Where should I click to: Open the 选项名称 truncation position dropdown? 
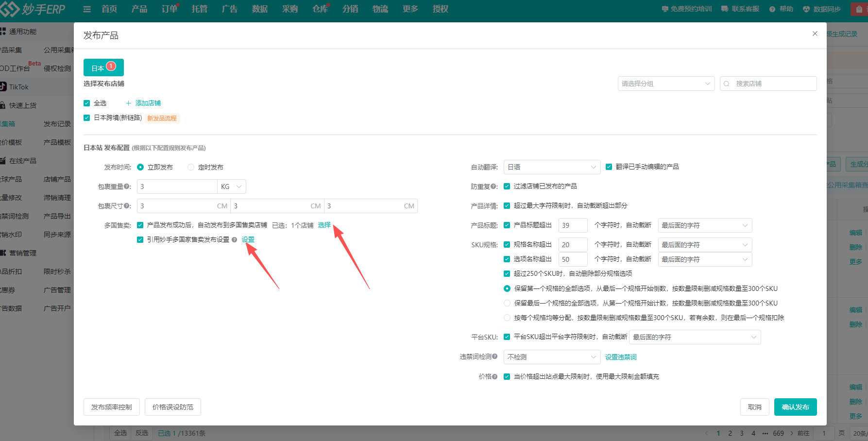click(705, 259)
